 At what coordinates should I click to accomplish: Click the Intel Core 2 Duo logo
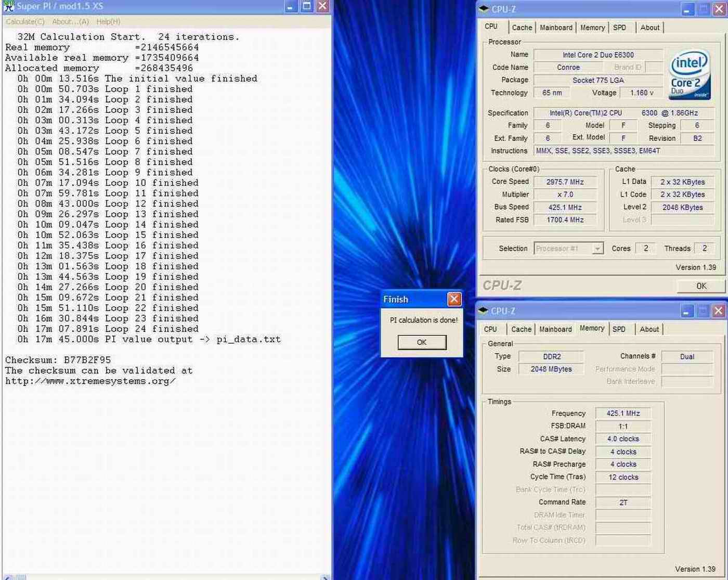(689, 74)
